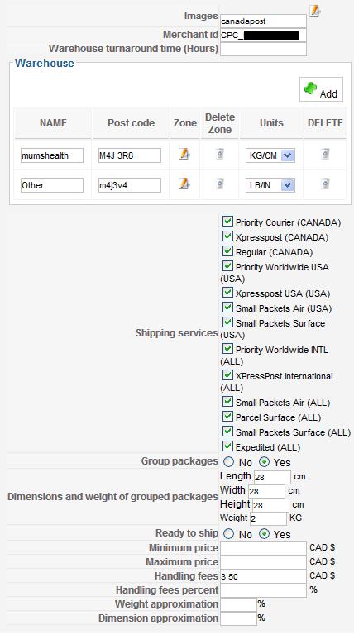Image resolution: width=354 pixels, height=644 pixels.
Task: Open the LB/IN units dropdown
Action: [x=270, y=185]
